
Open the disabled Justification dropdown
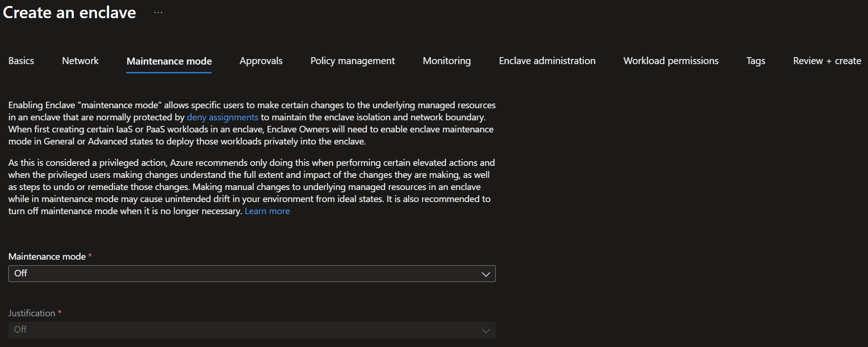[x=252, y=330]
